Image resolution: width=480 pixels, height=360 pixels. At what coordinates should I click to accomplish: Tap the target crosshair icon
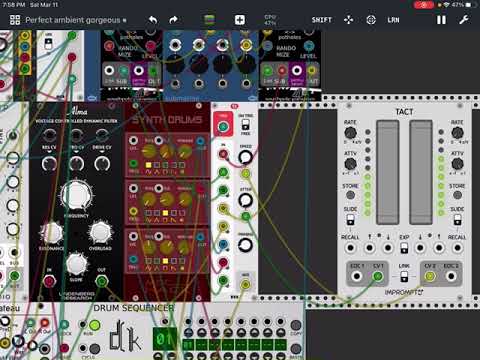tap(371, 20)
